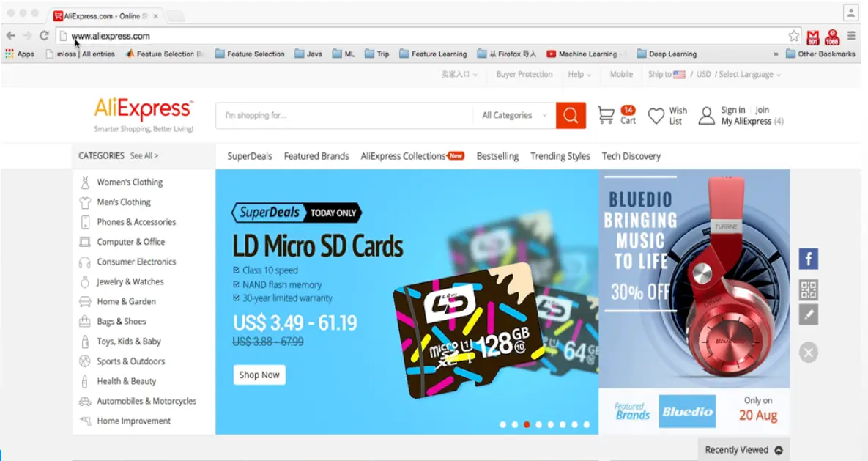Share via the Facebook side icon

pos(808,259)
